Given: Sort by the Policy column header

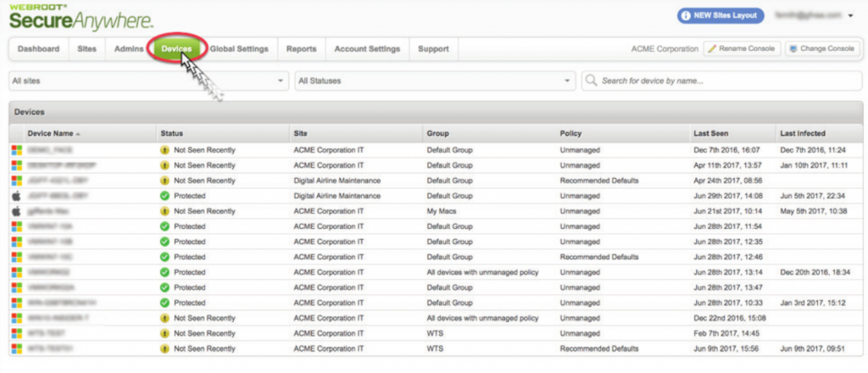Looking at the screenshot, I should [570, 133].
